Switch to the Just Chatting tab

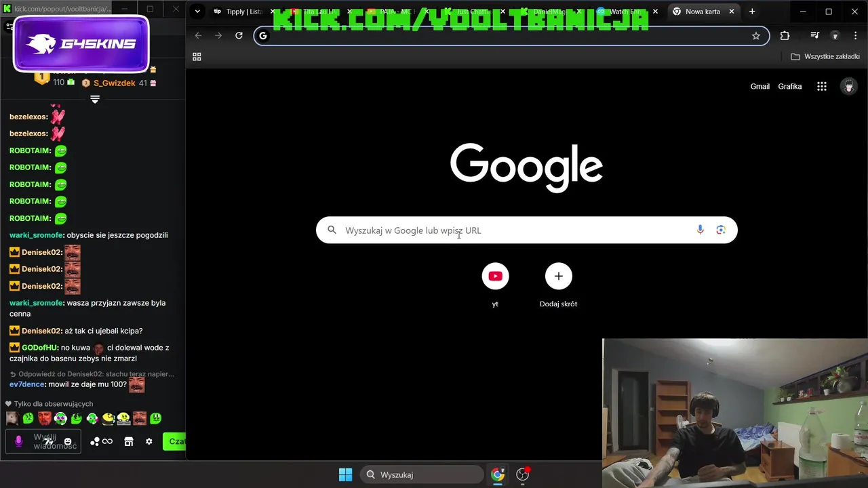pyautogui.click(x=473, y=12)
